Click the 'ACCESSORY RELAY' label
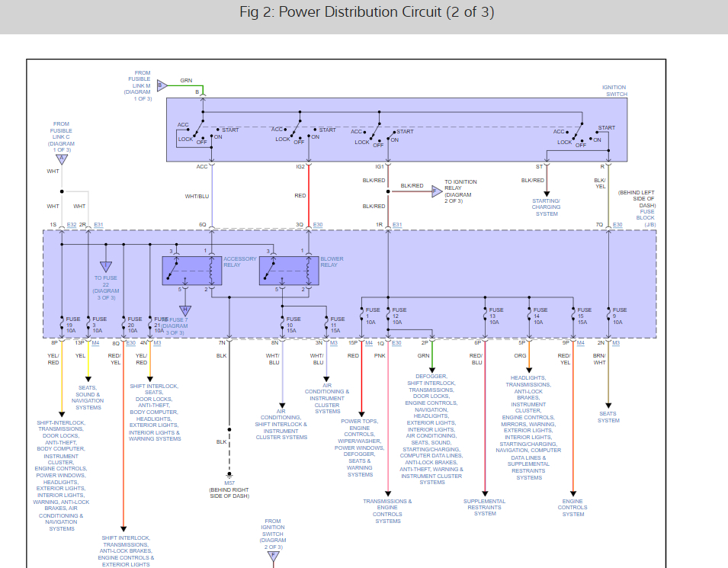The image size is (728, 568). pos(240,262)
